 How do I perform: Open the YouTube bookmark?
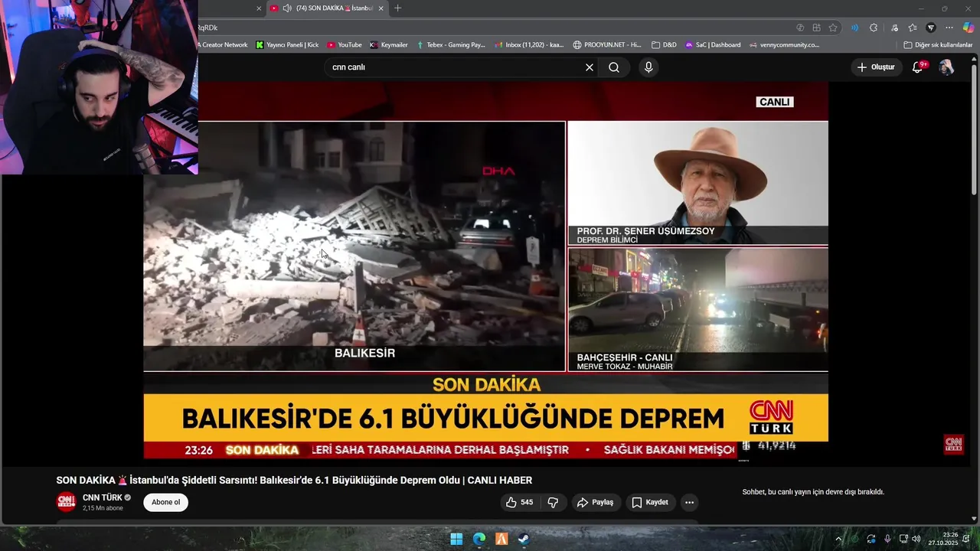344,45
